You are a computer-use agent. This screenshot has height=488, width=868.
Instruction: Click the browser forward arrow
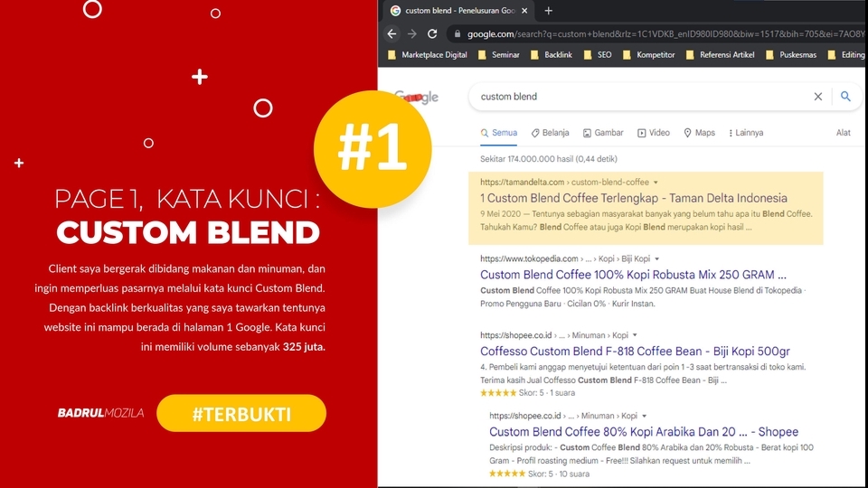[412, 33]
